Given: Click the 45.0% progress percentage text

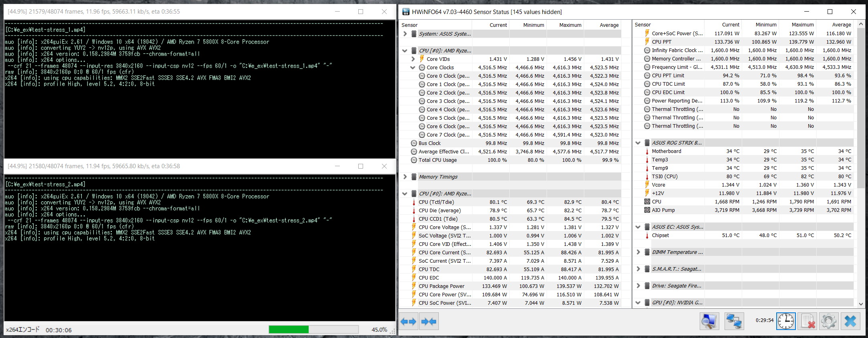Looking at the screenshot, I should pos(379,330).
